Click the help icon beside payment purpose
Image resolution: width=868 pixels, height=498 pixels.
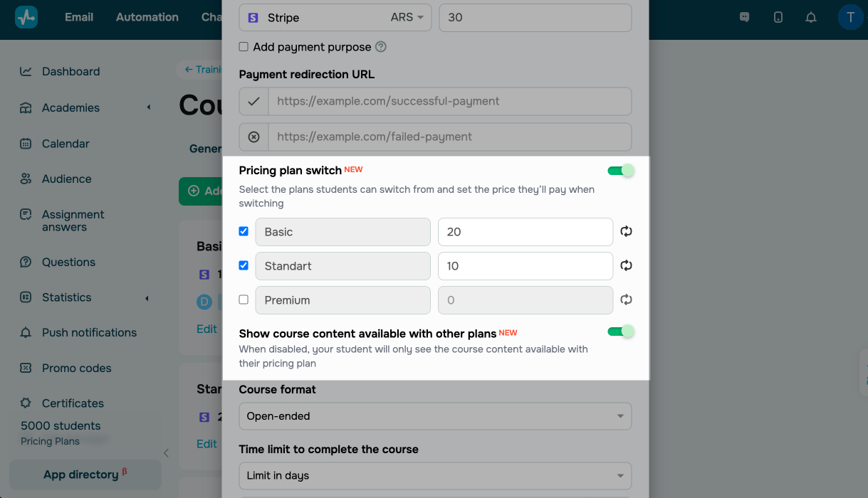(381, 47)
